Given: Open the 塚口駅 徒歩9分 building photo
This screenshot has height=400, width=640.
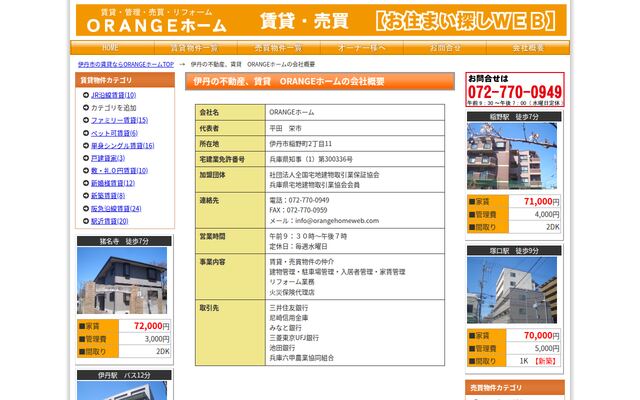Looking at the screenshot, I should tap(512, 290).
